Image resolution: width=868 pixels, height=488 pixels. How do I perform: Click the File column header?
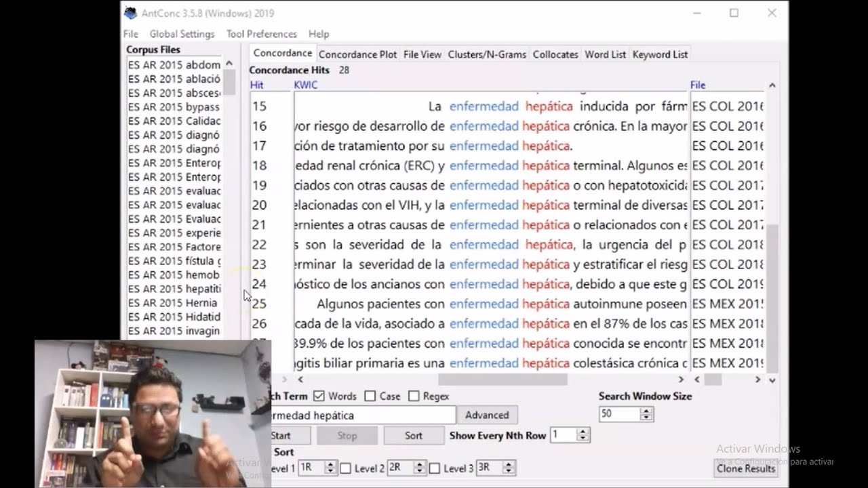pyautogui.click(x=698, y=85)
